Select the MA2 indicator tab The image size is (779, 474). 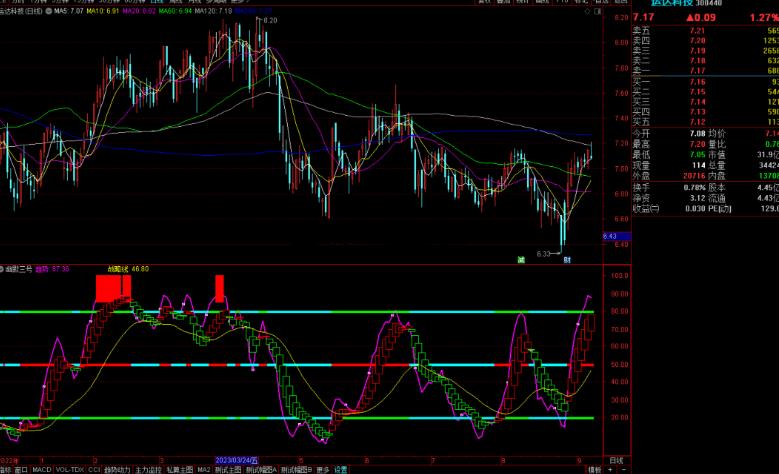pyautogui.click(x=204, y=470)
